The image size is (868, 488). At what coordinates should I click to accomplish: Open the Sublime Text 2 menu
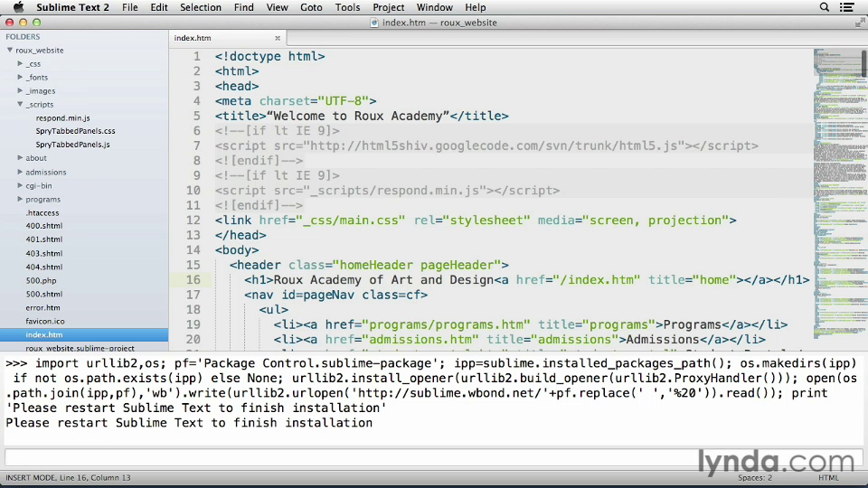point(72,7)
